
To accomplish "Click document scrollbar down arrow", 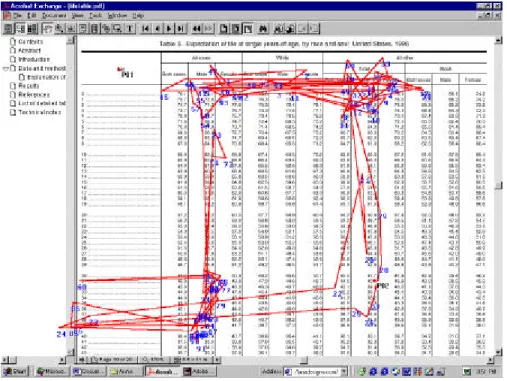I will tap(499, 352).
